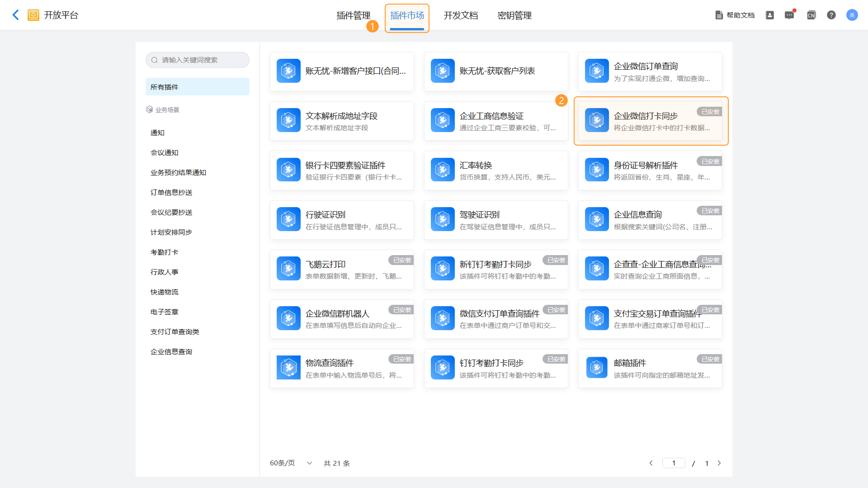Click the 账无忧-获取客户列表 plugin icon
The height and width of the screenshot is (488, 868).
pos(443,71)
